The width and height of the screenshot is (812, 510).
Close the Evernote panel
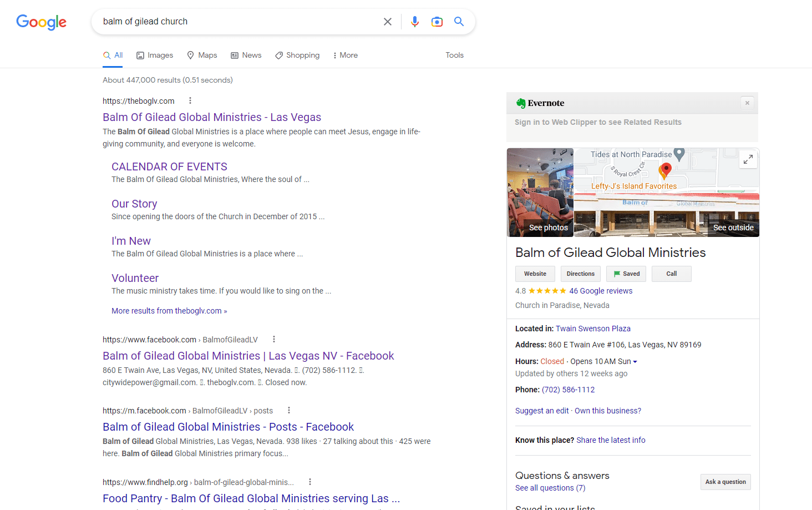click(747, 103)
